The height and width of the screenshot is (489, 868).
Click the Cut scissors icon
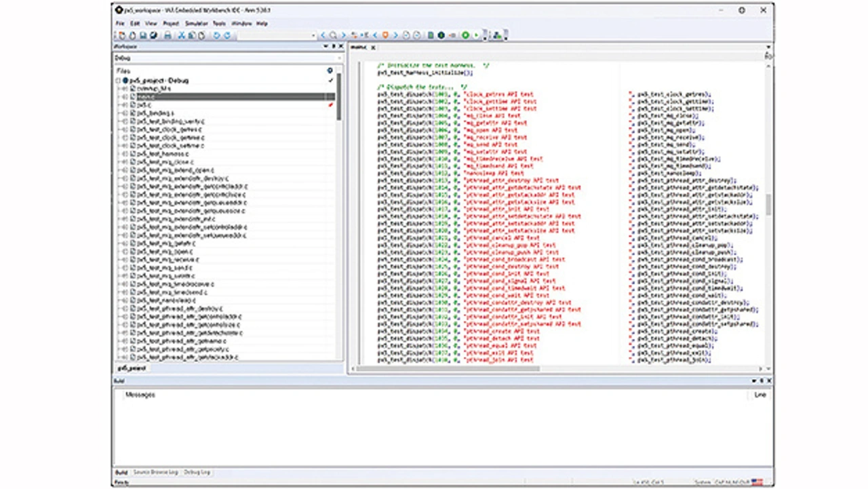point(182,35)
